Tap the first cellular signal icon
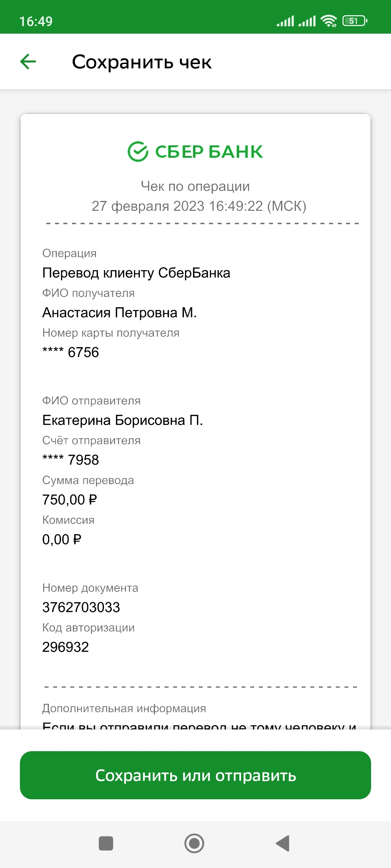 (285, 21)
